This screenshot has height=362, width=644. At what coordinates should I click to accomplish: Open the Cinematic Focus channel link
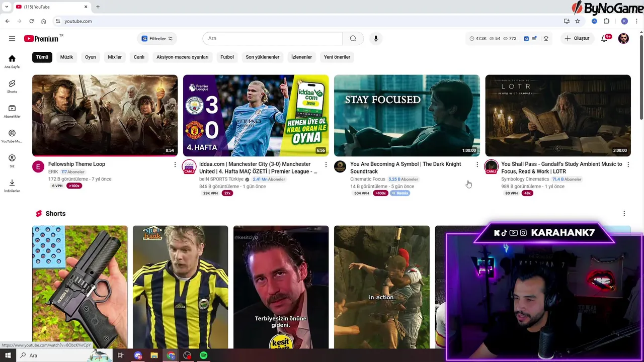pos(368,179)
